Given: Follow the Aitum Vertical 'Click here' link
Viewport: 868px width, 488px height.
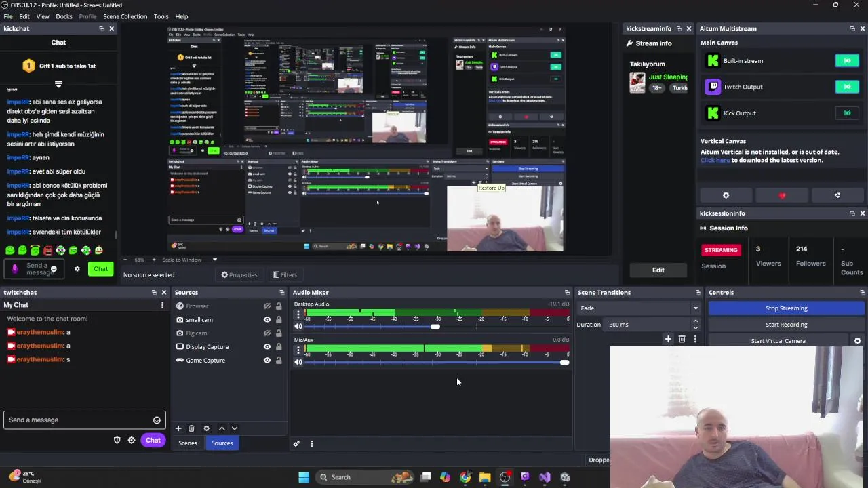Looking at the screenshot, I should (x=715, y=161).
